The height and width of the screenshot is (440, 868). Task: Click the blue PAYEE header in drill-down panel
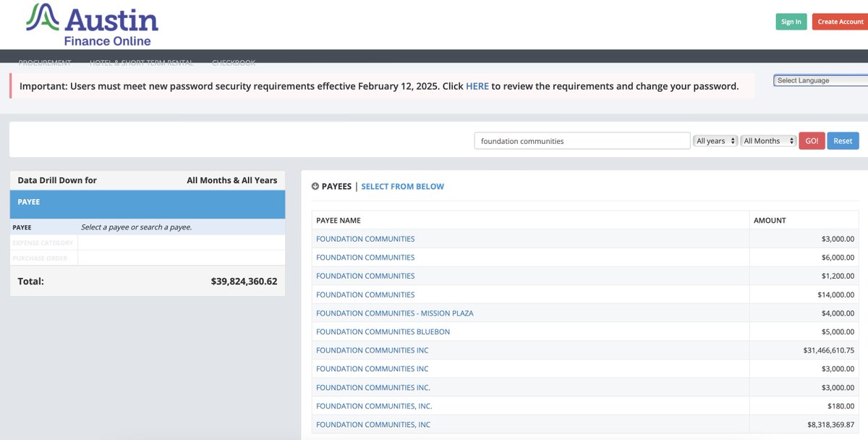148,204
